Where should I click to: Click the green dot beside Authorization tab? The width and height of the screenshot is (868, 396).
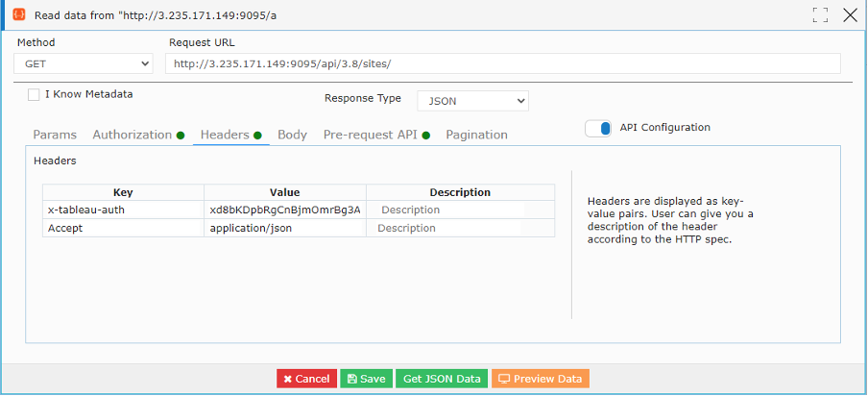(x=181, y=136)
